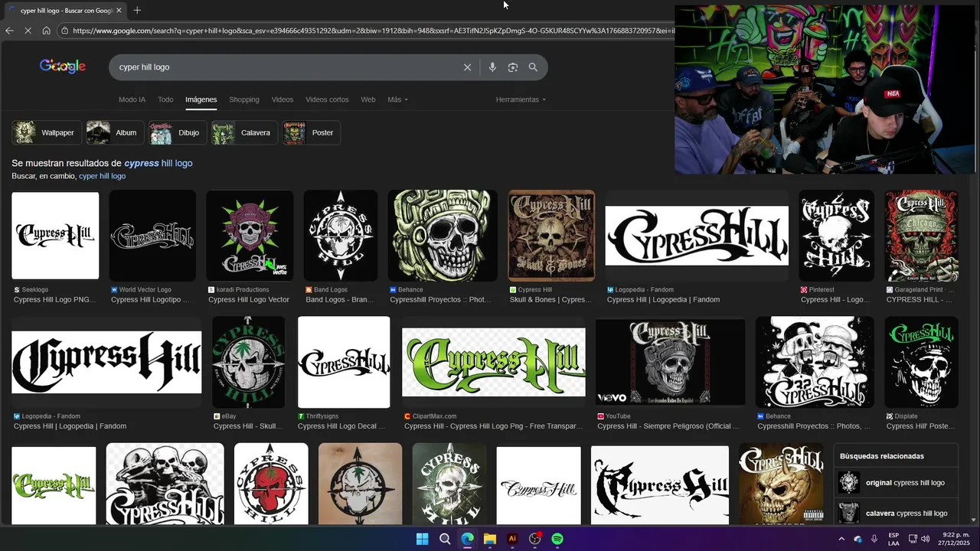Click in the Google search input field
Viewport: 980px width, 551px height.
(x=287, y=67)
